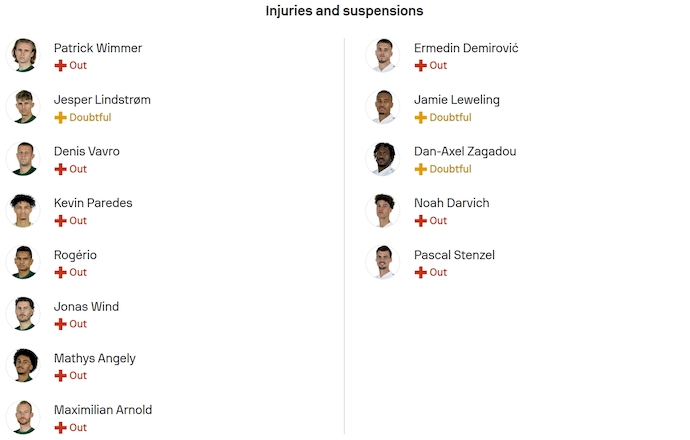
Task: Click the red cross icon under Ermedin Demirović
Action: point(420,65)
